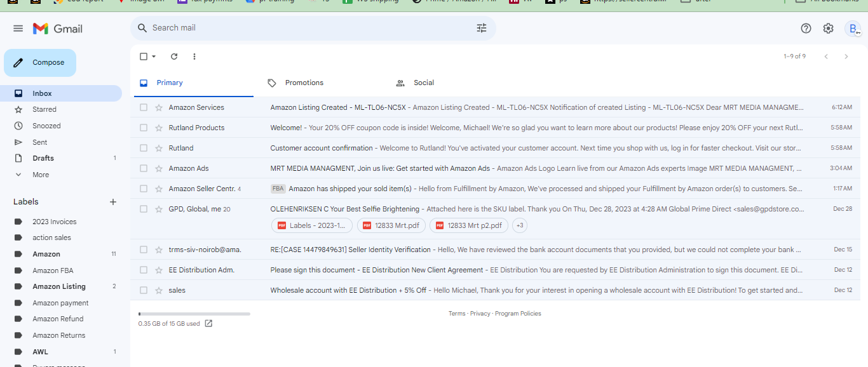Star the Rutland Products email
The image size is (868, 367).
(159, 128)
